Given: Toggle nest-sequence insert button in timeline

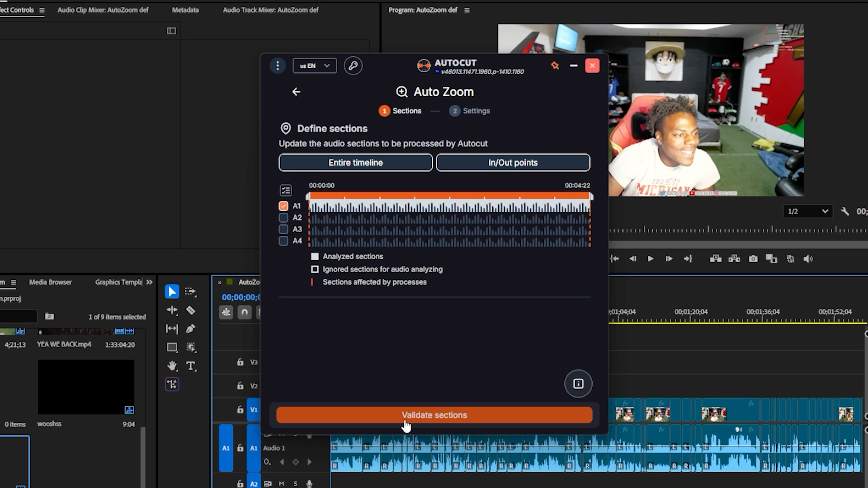Looking at the screenshot, I should 226,312.
